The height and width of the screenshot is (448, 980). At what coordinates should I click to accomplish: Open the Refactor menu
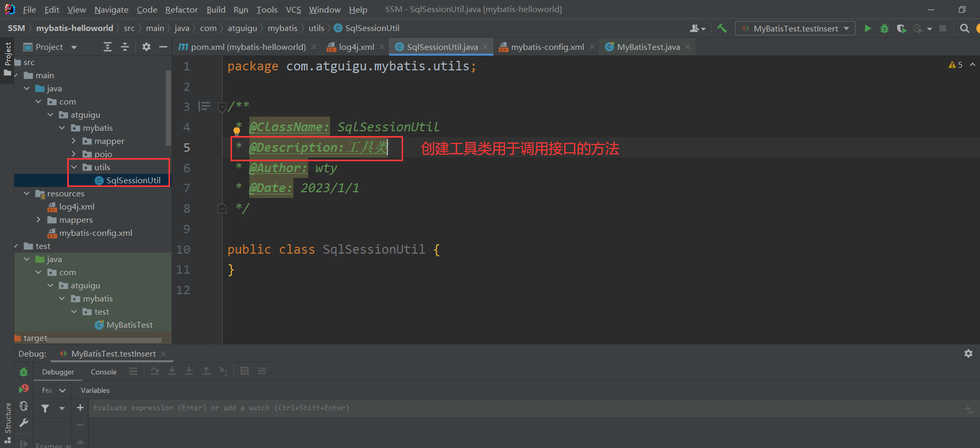pos(182,9)
